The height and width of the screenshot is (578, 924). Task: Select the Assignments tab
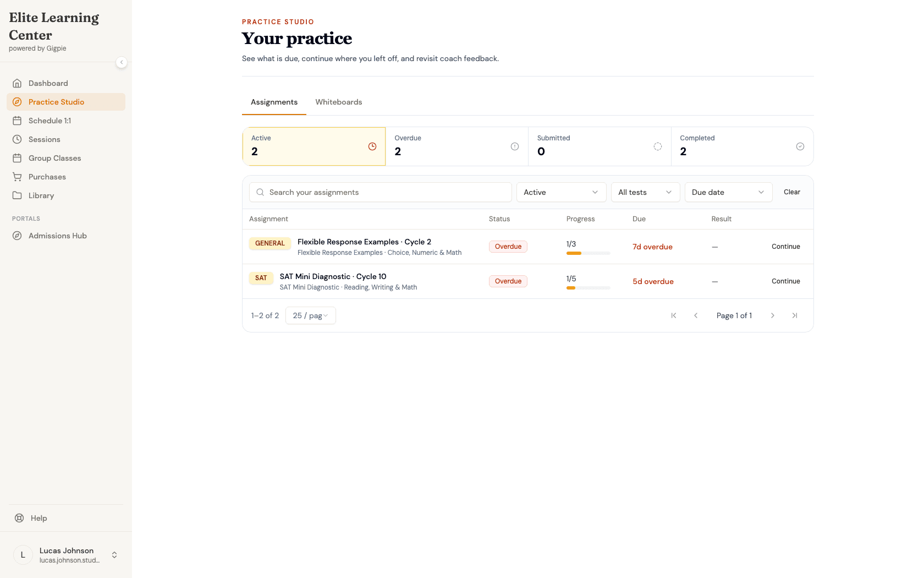[274, 102]
